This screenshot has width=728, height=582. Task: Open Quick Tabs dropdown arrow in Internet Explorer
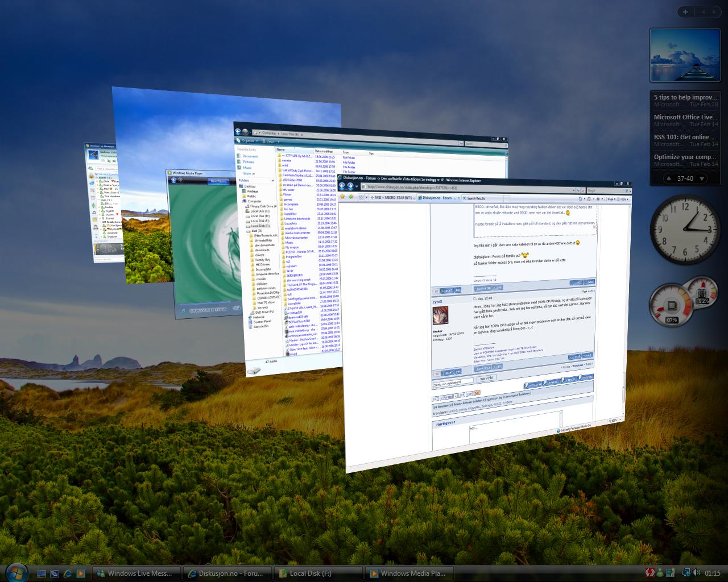point(366,197)
